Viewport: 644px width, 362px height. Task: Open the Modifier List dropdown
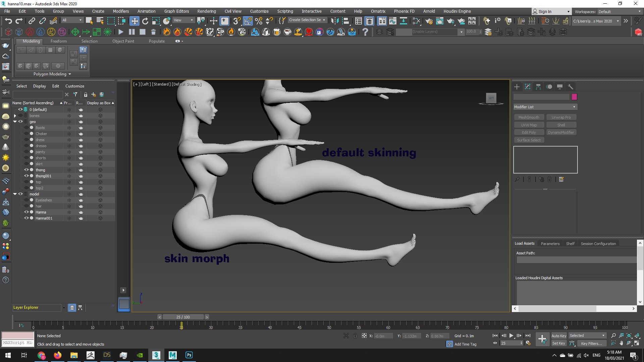pos(545,107)
